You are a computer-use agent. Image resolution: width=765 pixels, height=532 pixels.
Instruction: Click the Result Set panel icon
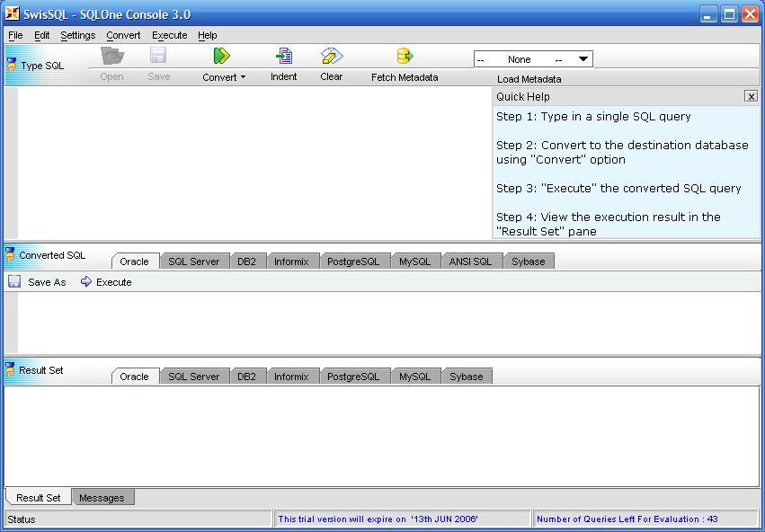pyautogui.click(x=10, y=369)
